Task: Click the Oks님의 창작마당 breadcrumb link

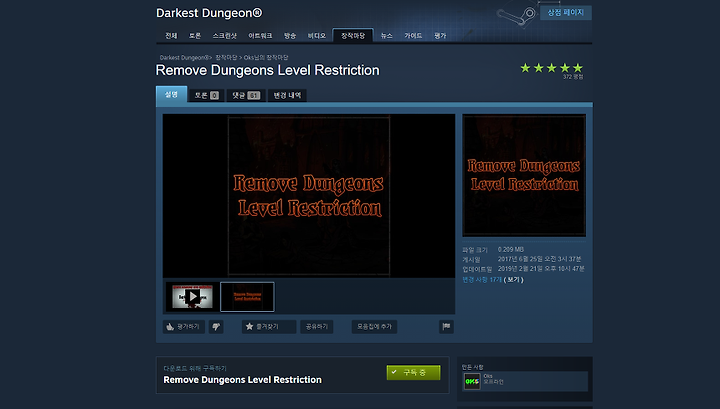Action: coord(266,58)
